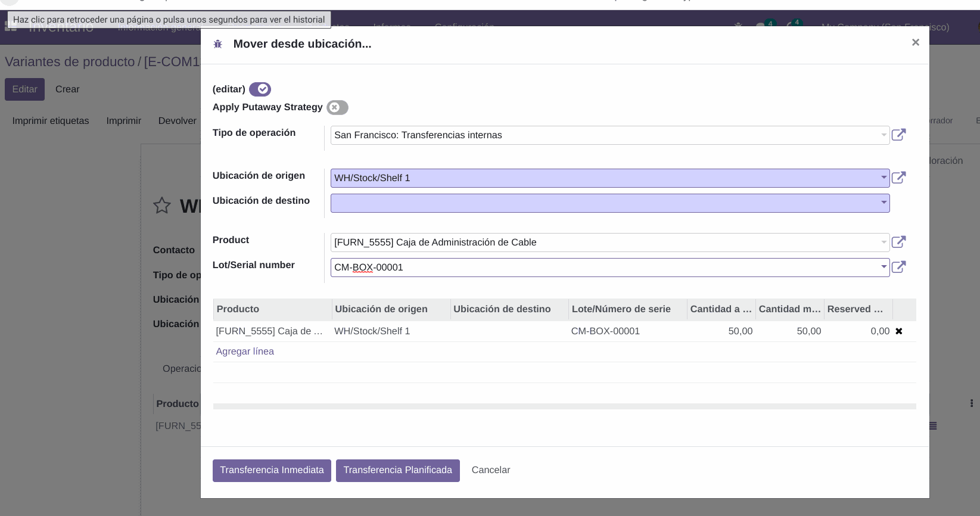
Task: Click the debug bug icon in dialog header
Action: tap(218, 44)
